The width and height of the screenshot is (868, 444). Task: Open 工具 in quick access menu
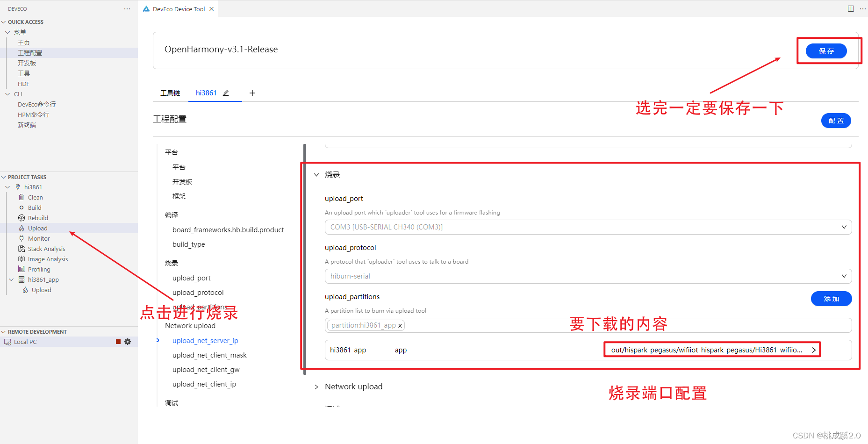(24, 73)
